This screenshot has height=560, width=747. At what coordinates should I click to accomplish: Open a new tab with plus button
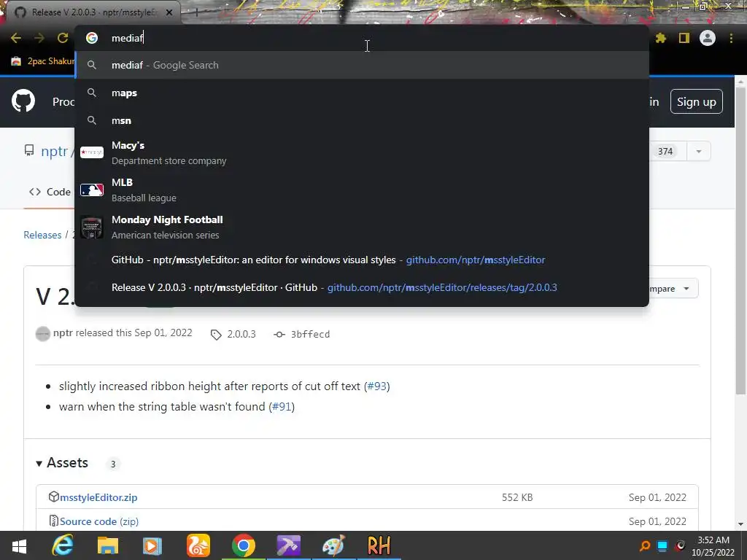click(x=196, y=12)
